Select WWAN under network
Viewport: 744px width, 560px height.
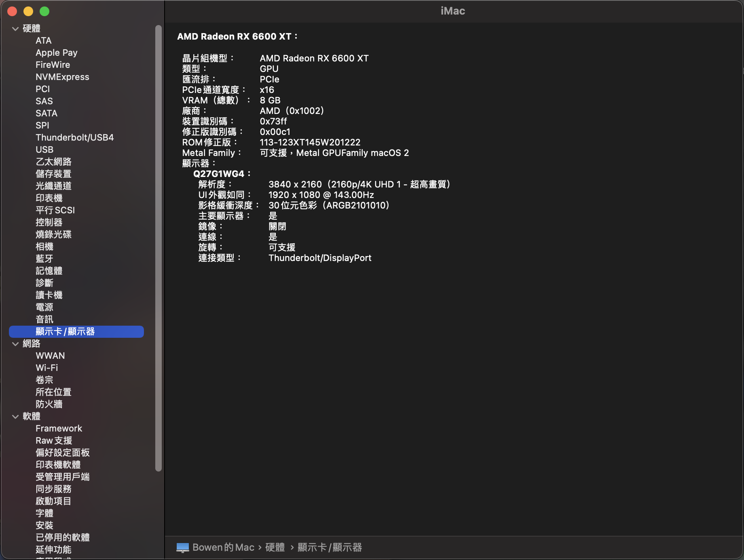(x=50, y=356)
